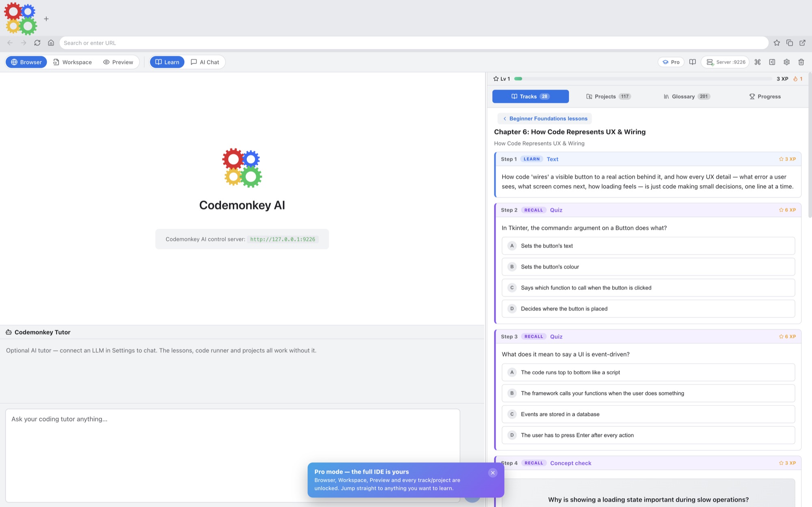Toggle the Pro mode button

point(671,62)
